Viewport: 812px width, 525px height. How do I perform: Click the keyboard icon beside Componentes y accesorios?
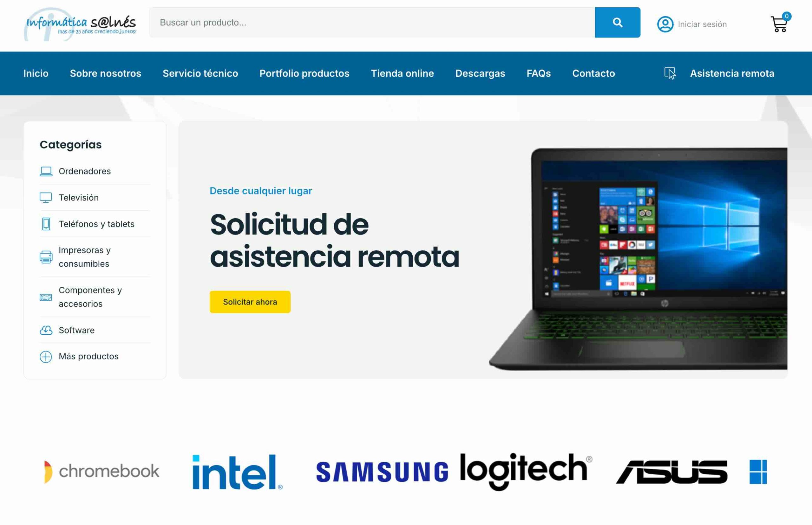46,297
